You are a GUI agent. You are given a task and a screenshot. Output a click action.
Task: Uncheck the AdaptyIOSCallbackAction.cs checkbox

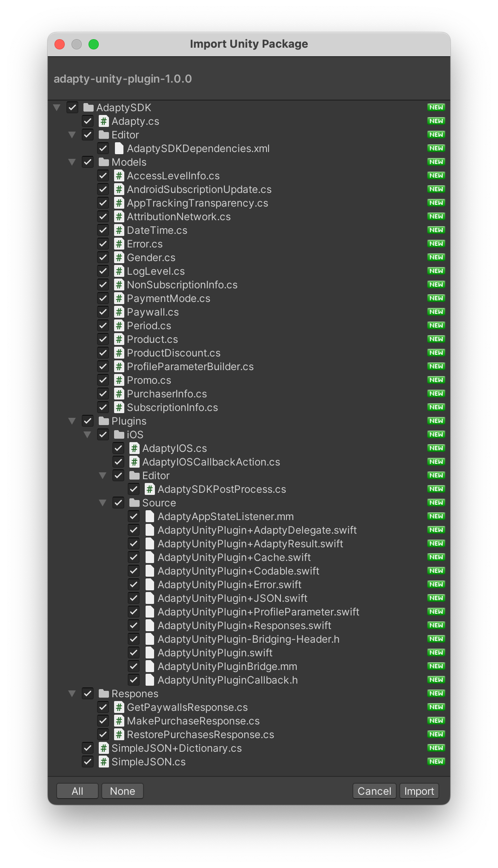(118, 462)
